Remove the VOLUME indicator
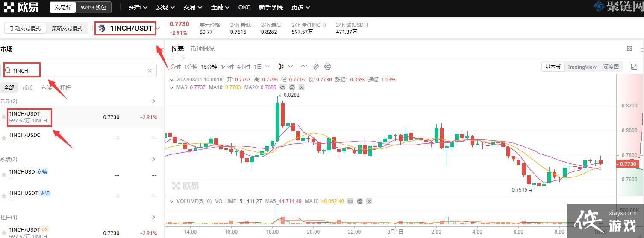 [369, 201]
